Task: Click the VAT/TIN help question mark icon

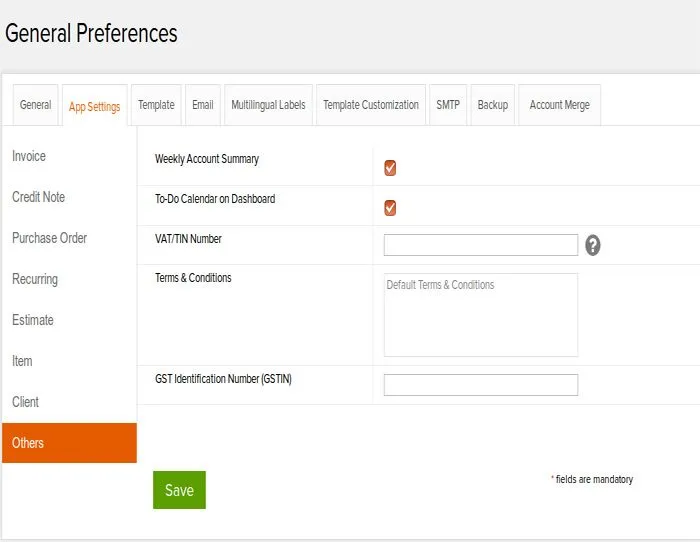Action: click(x=592, y=245)
